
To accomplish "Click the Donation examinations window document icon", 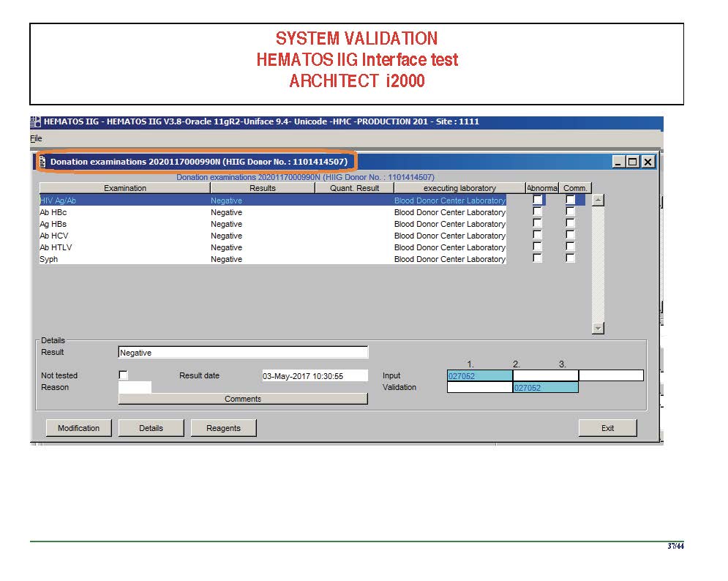I will click(x=42, y=162).
